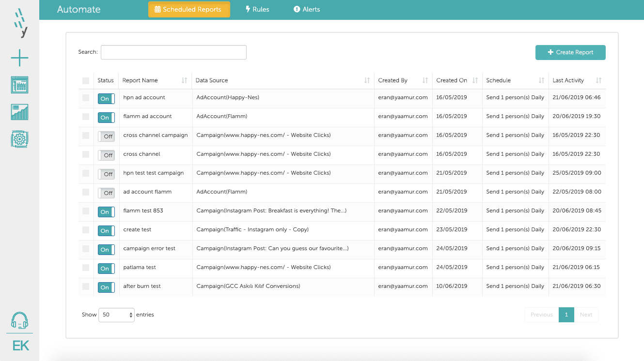This screenshot has height=361, width=644.
Task: Open the Show entries dropdown
Action: [116, 315]
